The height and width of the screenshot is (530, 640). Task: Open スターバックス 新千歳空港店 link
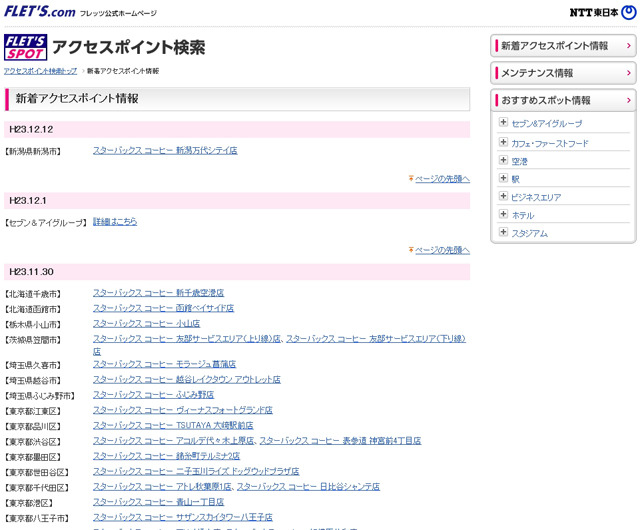coord(158,293)
